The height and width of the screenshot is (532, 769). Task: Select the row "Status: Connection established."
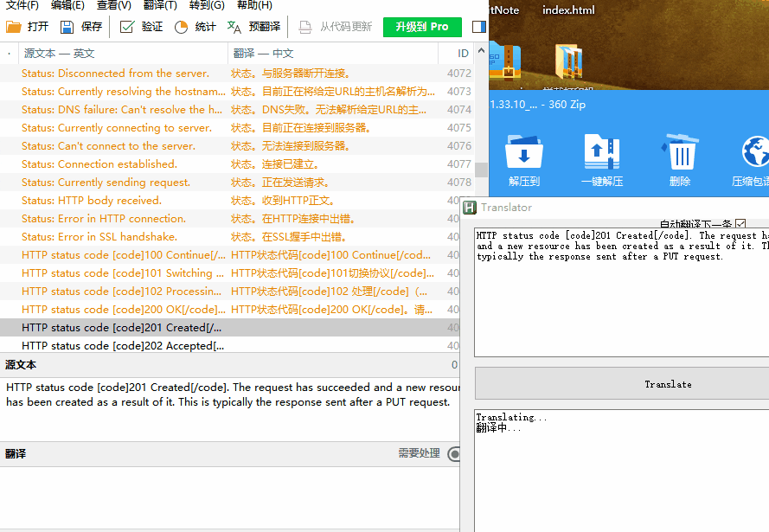237,163
